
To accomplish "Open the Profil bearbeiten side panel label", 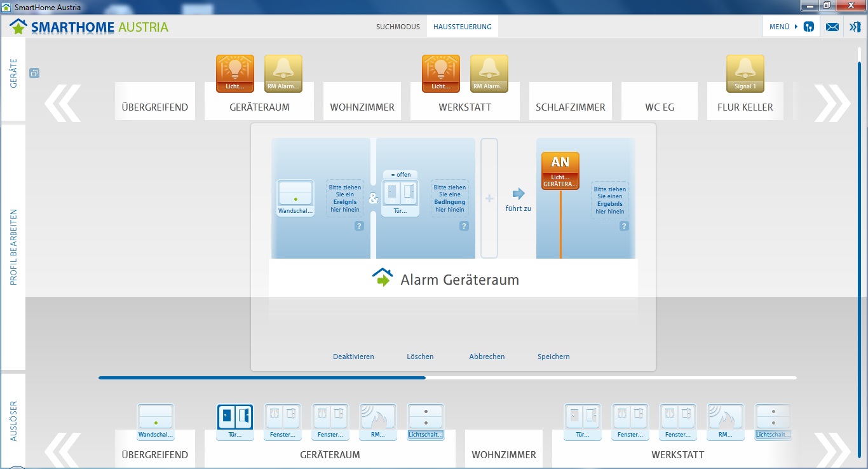I will [13, 247].
